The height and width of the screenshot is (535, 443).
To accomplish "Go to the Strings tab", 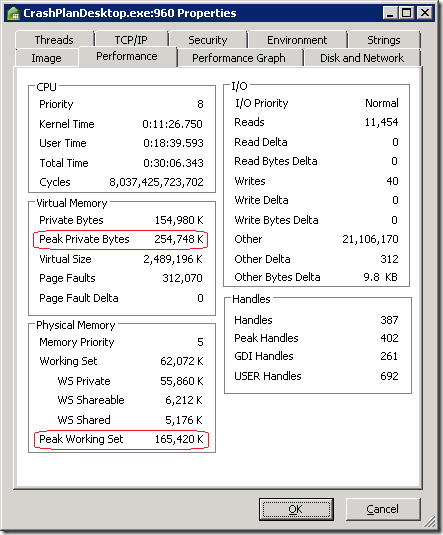I will coord(384,40).
